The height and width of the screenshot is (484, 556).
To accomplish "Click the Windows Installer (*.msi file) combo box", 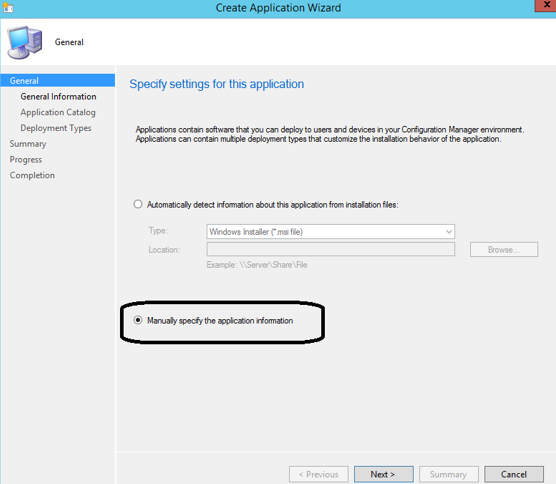I will coord(330,232).
